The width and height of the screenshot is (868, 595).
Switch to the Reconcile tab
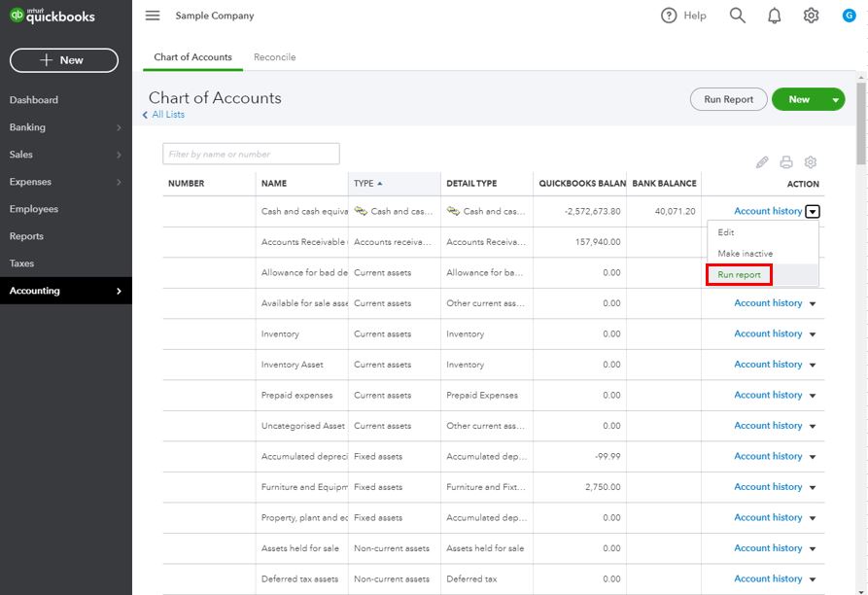click(x=274, y=57)
